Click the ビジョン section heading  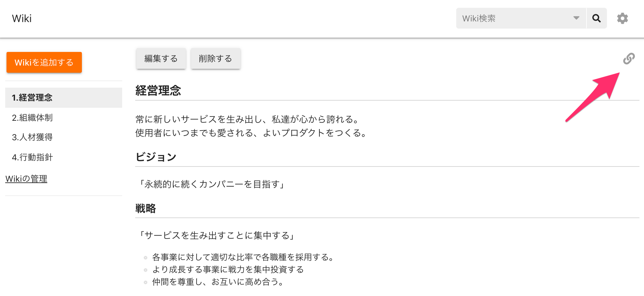click(x=156, y=157)
